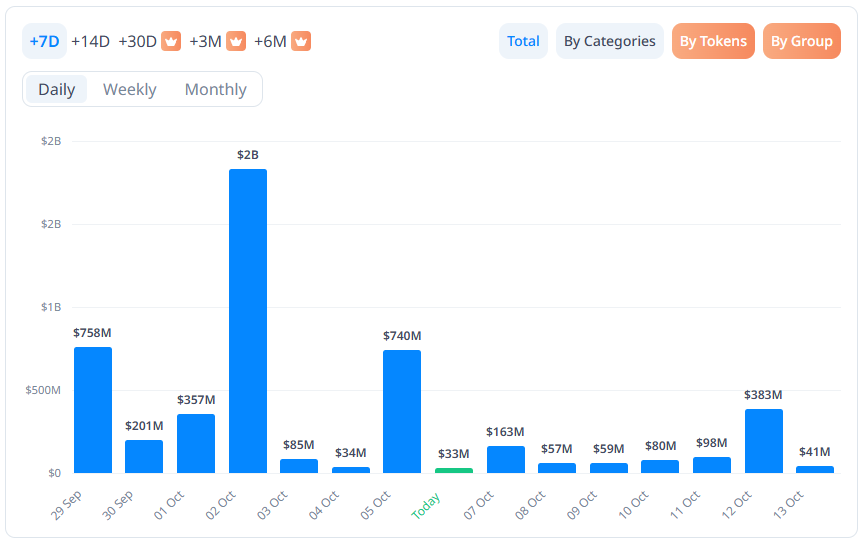The width and height of the screenshot is (863, 541).
Task: Select the green Today bar
Action: click(454, 470)
